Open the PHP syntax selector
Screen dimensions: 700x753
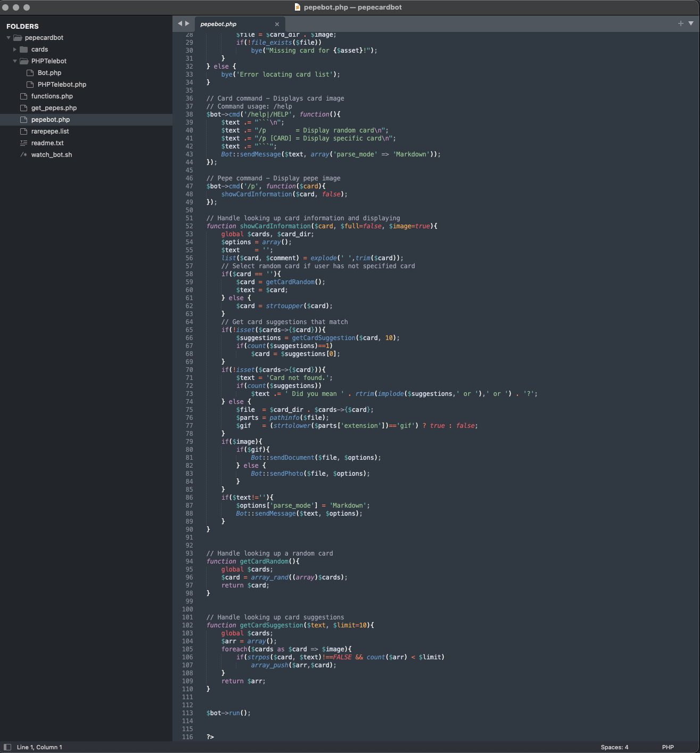(x=668, y=747)
